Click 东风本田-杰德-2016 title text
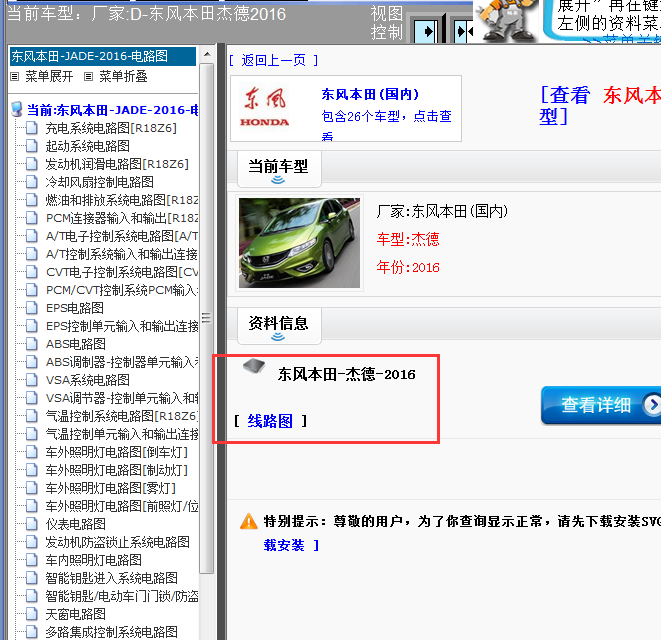 [x=347, y=374]
